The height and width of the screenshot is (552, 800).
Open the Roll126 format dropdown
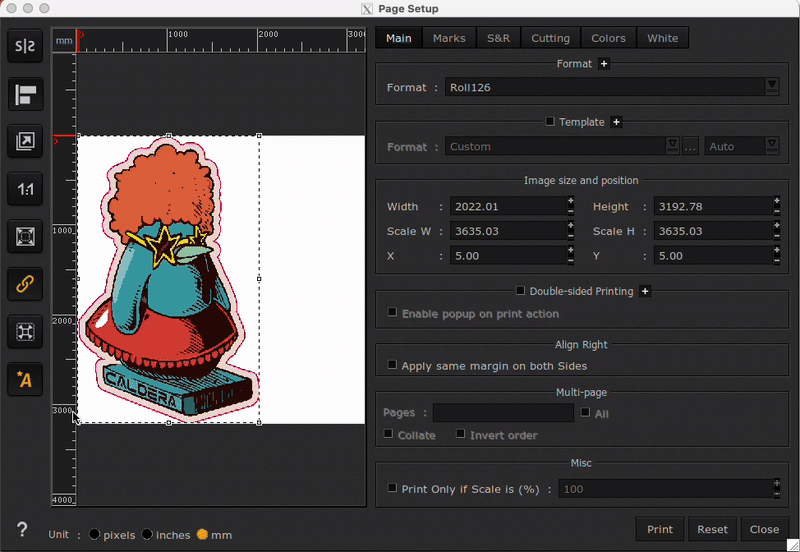click(x=771, y=87)
